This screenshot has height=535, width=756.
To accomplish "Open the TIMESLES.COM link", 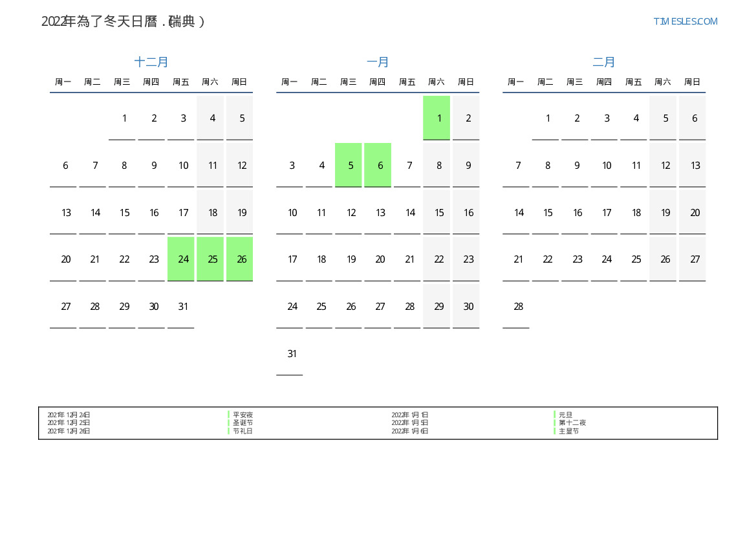I will pos(685,21).
